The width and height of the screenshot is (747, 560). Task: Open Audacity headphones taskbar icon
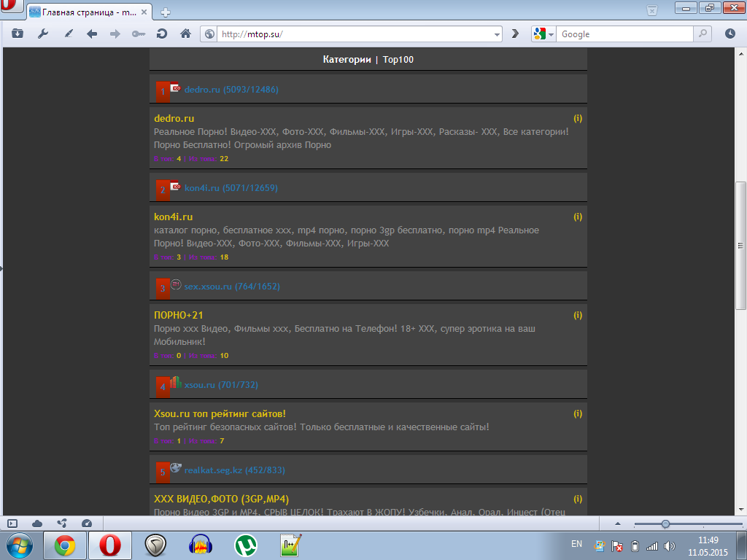tap(201, 545)
